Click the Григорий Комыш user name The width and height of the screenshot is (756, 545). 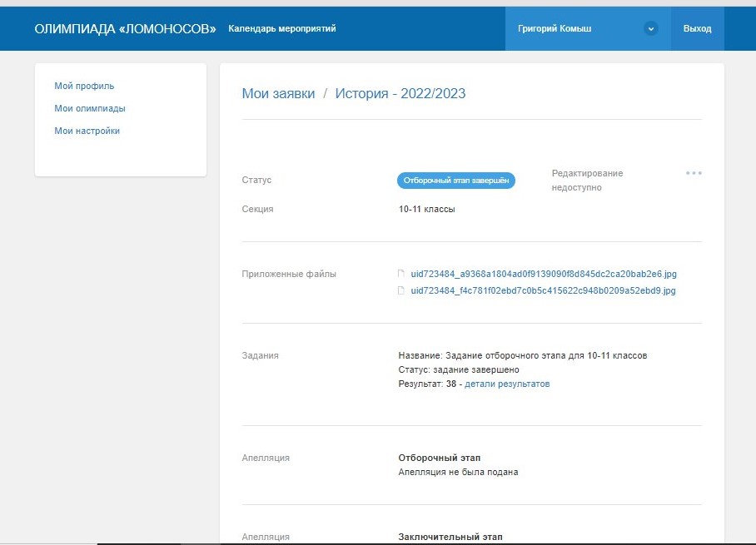click(566, 28)
